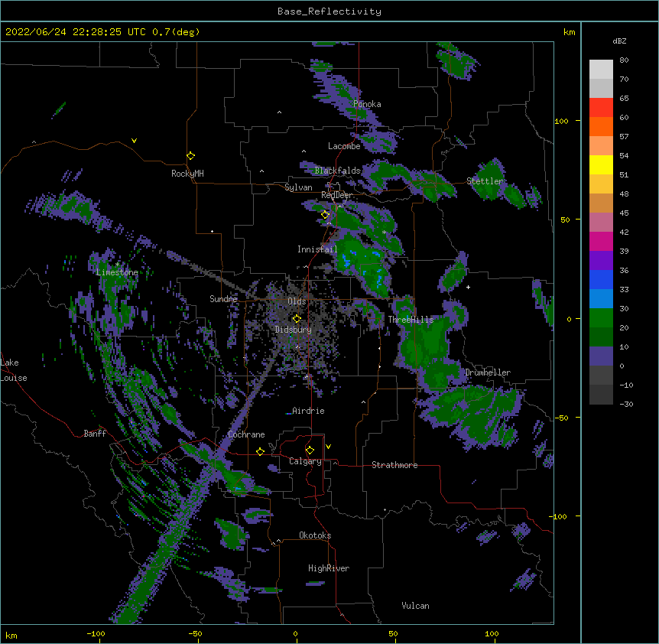Select the blue 33-36 dBZ legend swatch
The width and height of the screenshot is (659, 644).
[x=601, y=279]
